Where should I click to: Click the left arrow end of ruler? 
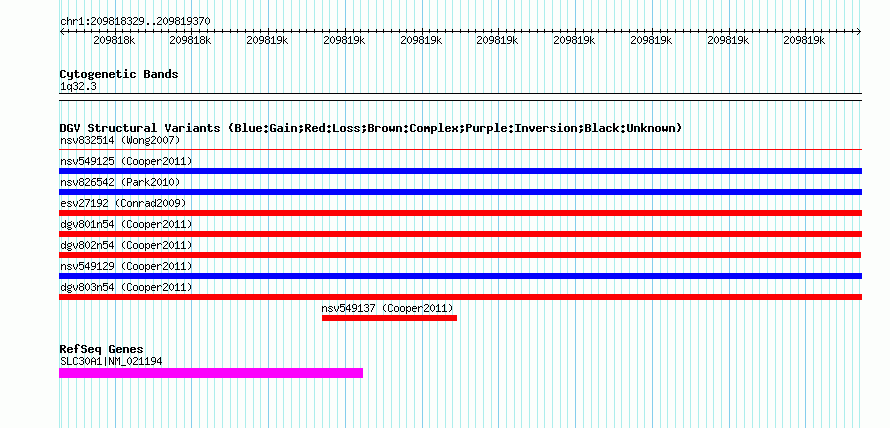click(x=62, y=32)
